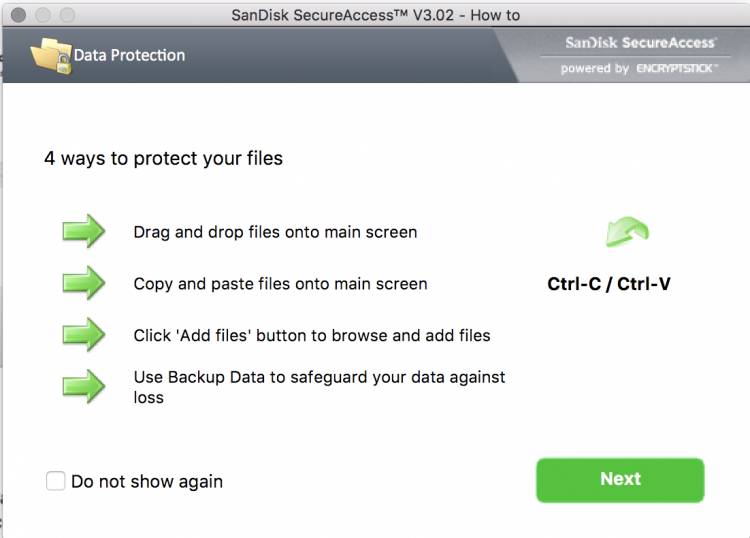Click the curved green drop arrow icon
The height and width of the screenshot is (538, 750).
pos(627,232)
